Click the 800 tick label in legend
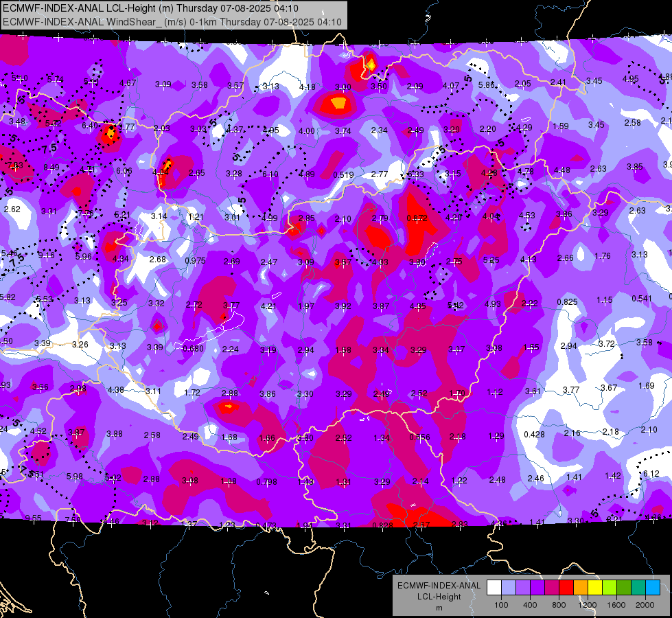The height and width of the screenshot is (618, 672). [x=559, y=605]
